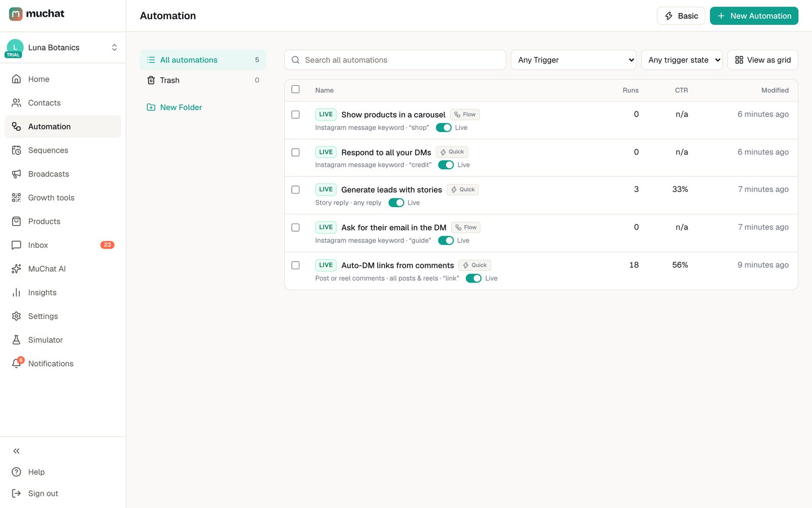
Task: Switch to View as grid
Action: tap(763, 60)
